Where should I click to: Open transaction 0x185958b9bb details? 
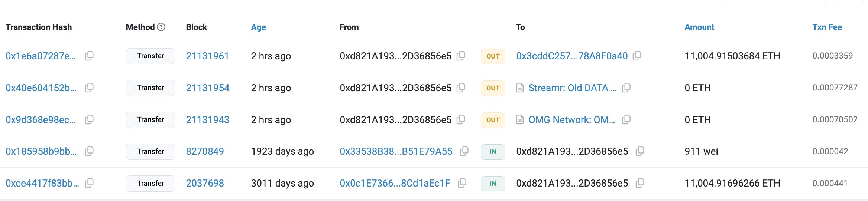point(41,151)
